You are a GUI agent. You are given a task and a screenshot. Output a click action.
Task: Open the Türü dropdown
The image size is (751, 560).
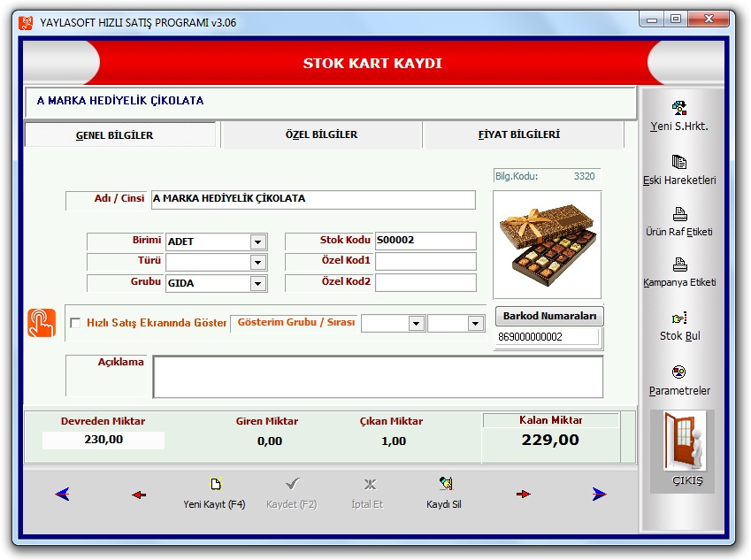pyautogui.click(x=257, y=262)
